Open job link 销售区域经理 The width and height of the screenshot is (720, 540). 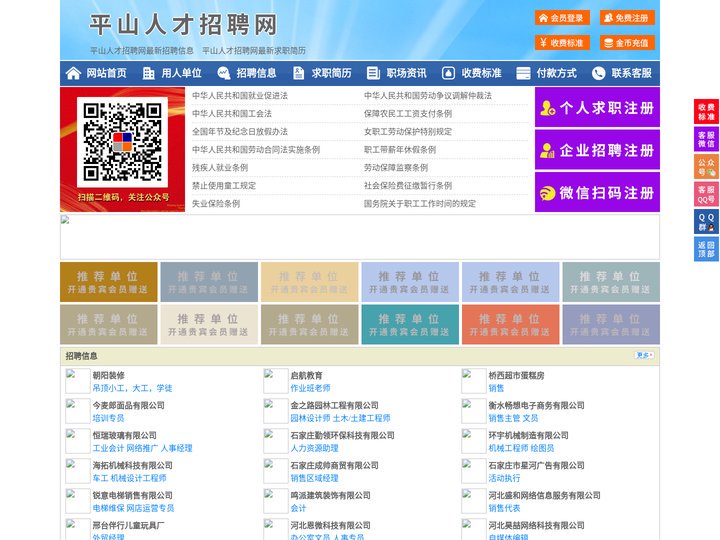(315, 478)
